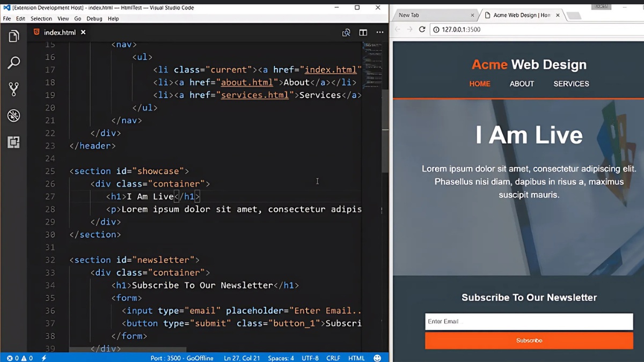Open the Spaces: 4 indentation selector
Viewport: 644px width, 362px height.
coord(281,357)
